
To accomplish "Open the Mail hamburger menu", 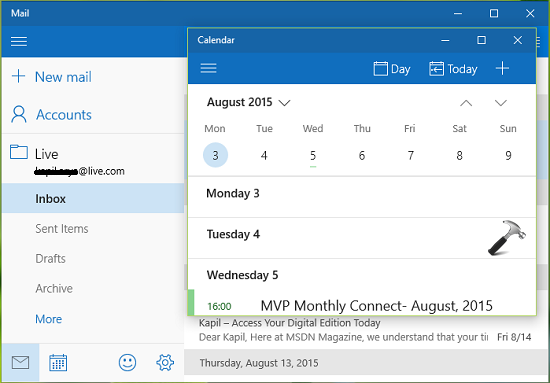I will click(x=19, y=41).
